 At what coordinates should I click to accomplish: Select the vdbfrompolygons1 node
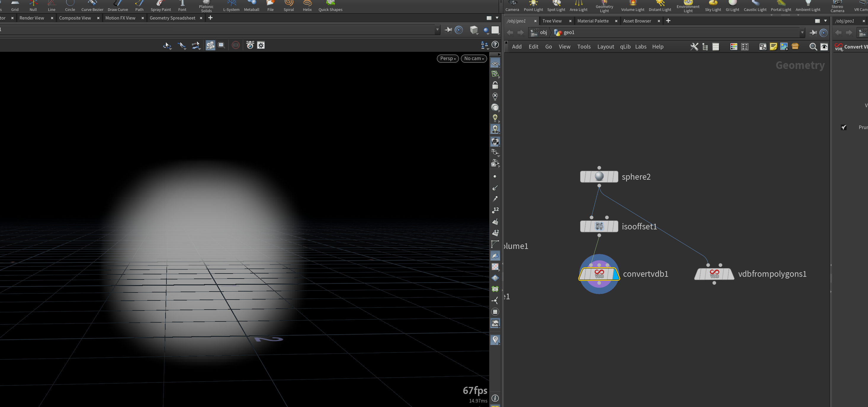(x=714, y=274)
